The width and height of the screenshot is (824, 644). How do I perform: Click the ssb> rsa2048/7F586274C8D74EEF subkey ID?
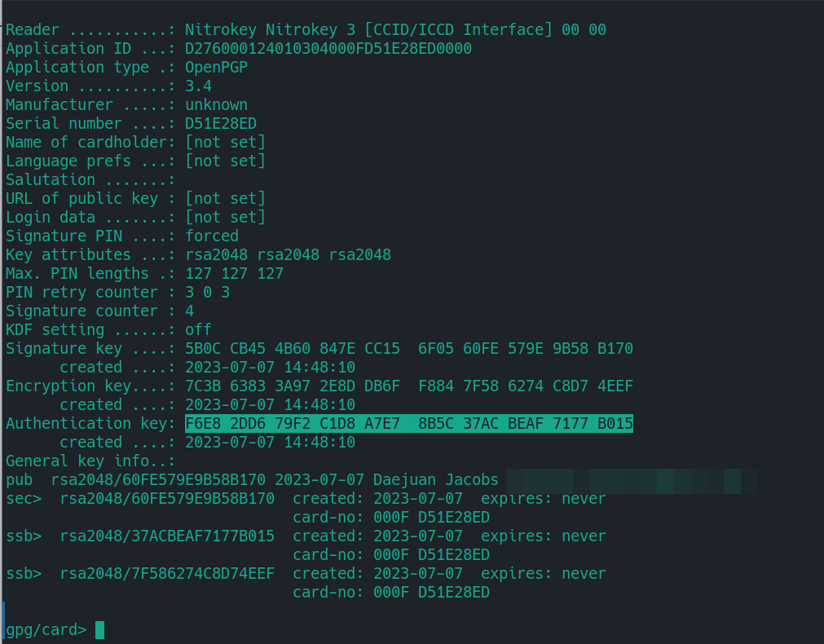(x=167, y=574)
